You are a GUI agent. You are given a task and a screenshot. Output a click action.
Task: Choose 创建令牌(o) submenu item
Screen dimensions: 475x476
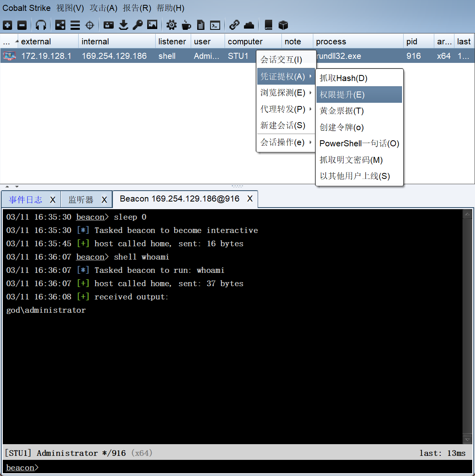(359, 127)
